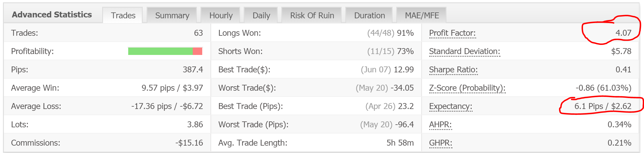
Task: Open the Summary tab
Action: [x=172, y=15]
